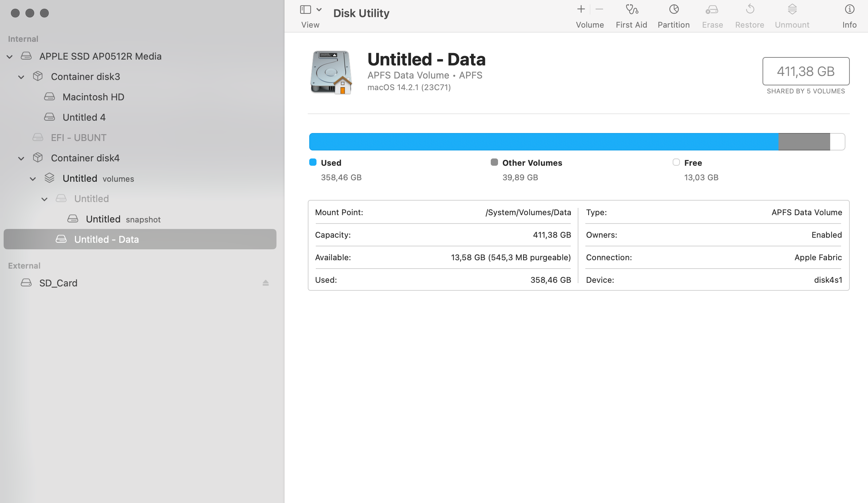The image size is (868, 503).
Task: Click the Untitled - Data drive image
Action: [x=331, y=72]
